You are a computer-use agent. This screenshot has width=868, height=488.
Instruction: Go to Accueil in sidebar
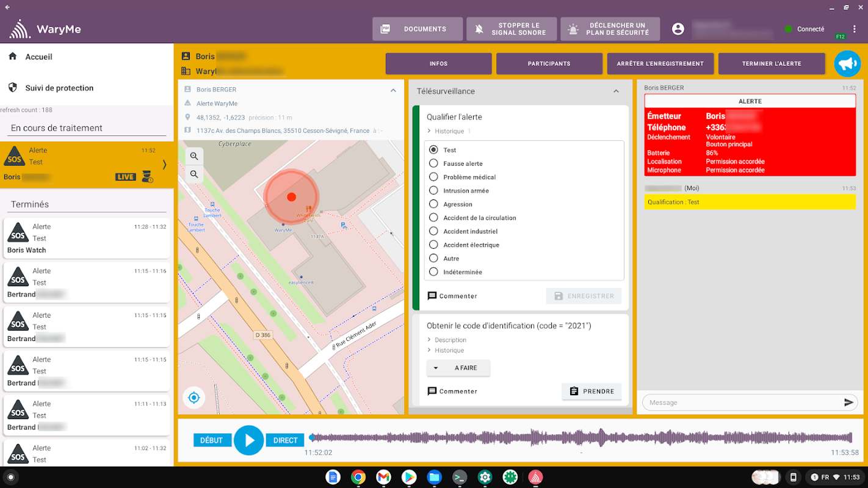pyautogui.click(x=38, y=57)
